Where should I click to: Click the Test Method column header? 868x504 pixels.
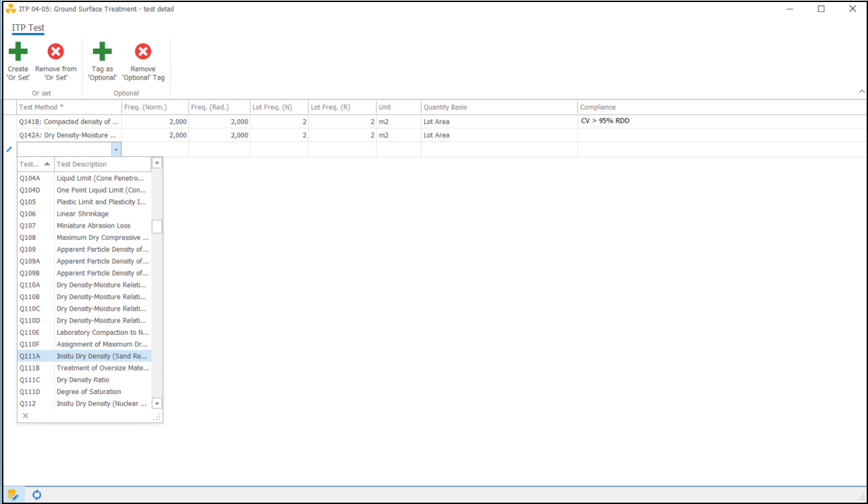(69, 107)
